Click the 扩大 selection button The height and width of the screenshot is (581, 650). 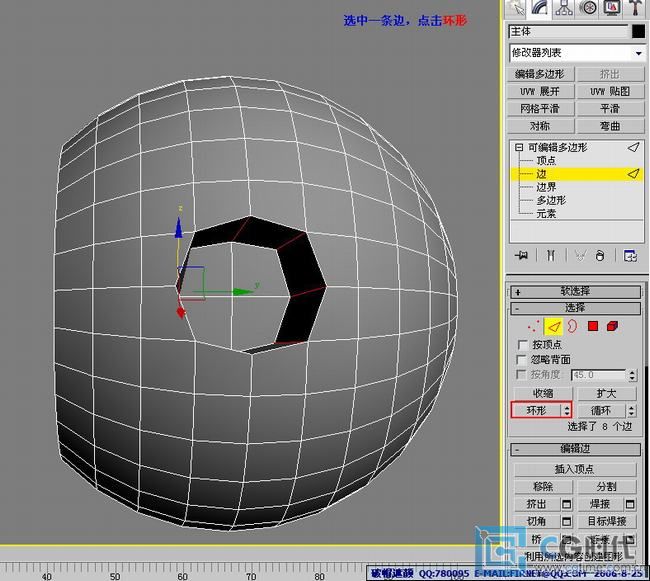[x=607, y=393]
